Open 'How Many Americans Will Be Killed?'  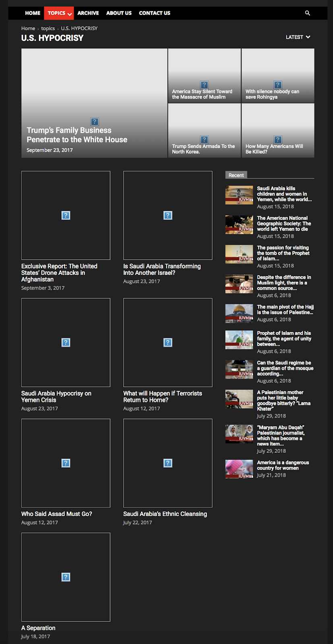pyautogui.click(x=275, y=149)
